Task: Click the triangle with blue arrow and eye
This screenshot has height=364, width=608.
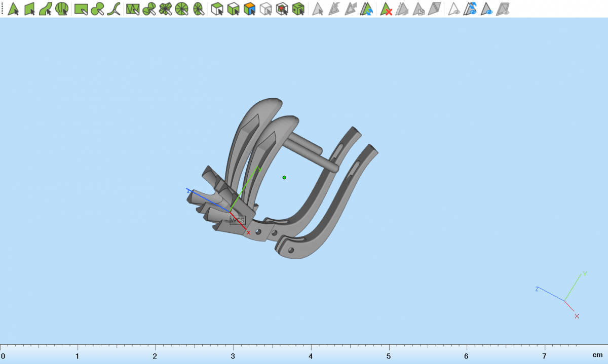Action: click(471, 9)
